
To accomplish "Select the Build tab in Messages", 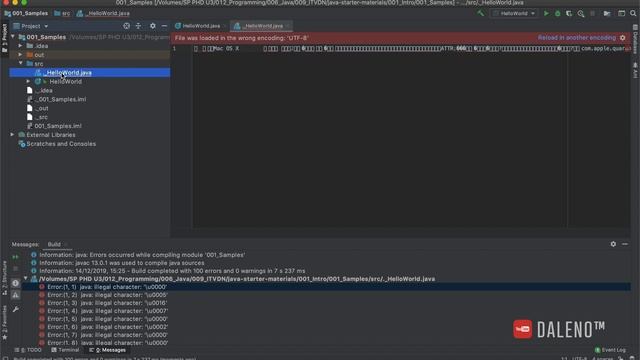I will pyautogui.click(x=54, y=244).
